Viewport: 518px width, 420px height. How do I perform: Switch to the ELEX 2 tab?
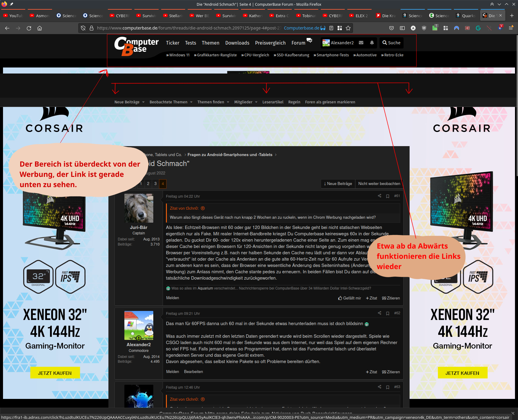point(359,16)
